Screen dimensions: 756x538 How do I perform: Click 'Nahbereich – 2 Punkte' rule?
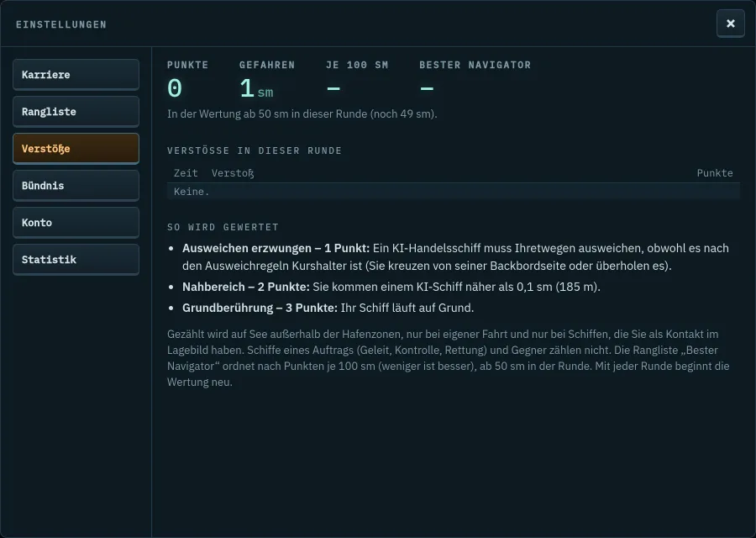click(391, 287)
